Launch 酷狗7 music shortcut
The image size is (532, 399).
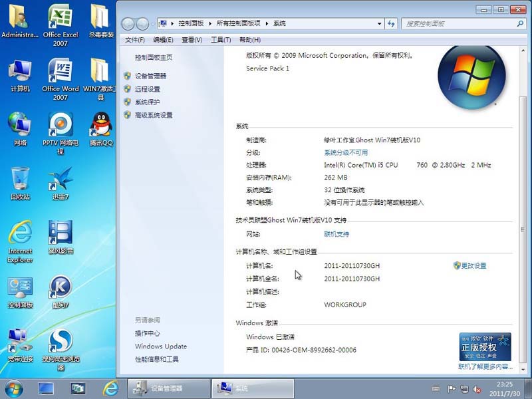pyautogui.click(x=61, y=292)
